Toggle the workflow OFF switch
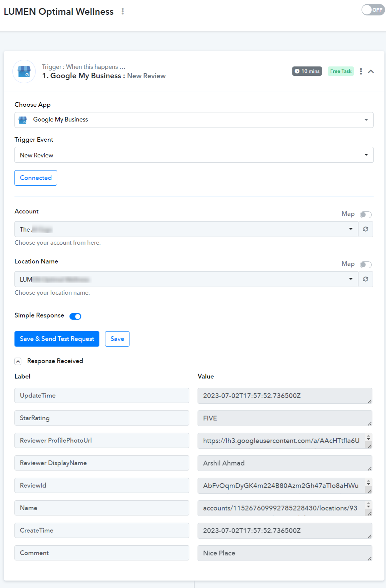The height and width of the screenshot is (588, 386). pyautogui.click(x=373, y=10)
